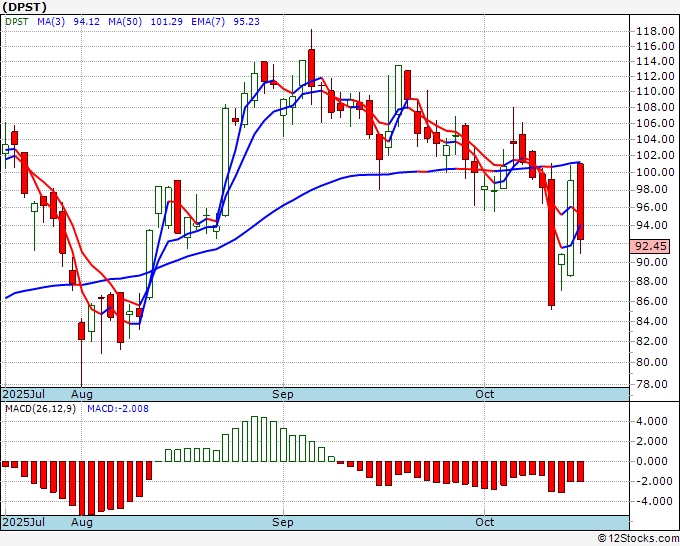Select the MA(3) legend label
The image size is (680, 546).
(51, 22)
